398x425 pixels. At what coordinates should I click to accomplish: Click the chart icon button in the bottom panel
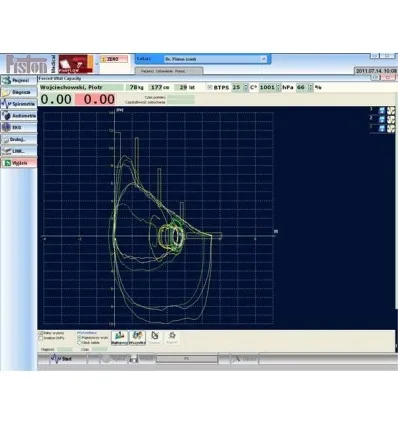pos(120,338)
